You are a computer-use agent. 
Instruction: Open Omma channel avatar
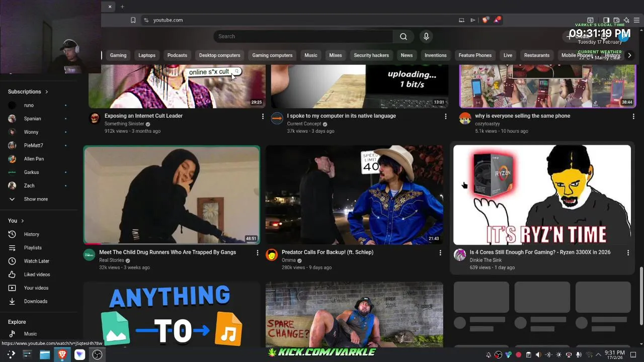click(272, 255)
